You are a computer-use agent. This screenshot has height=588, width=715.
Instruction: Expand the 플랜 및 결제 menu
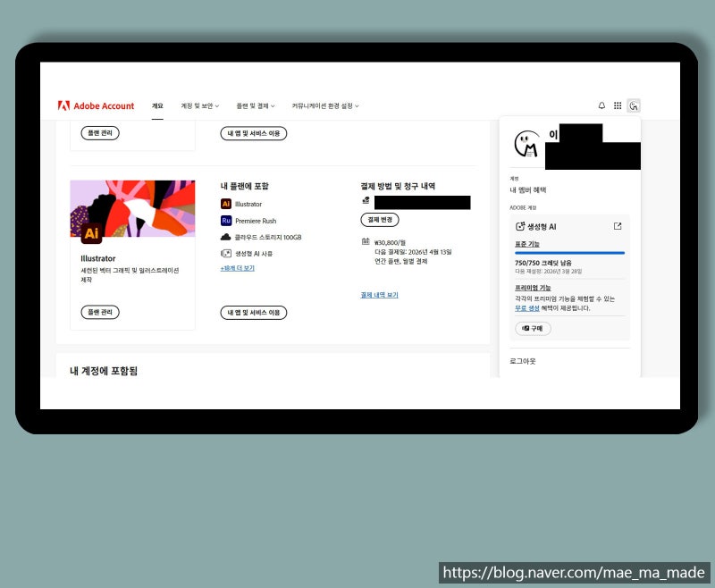click(x=256, y=105)
